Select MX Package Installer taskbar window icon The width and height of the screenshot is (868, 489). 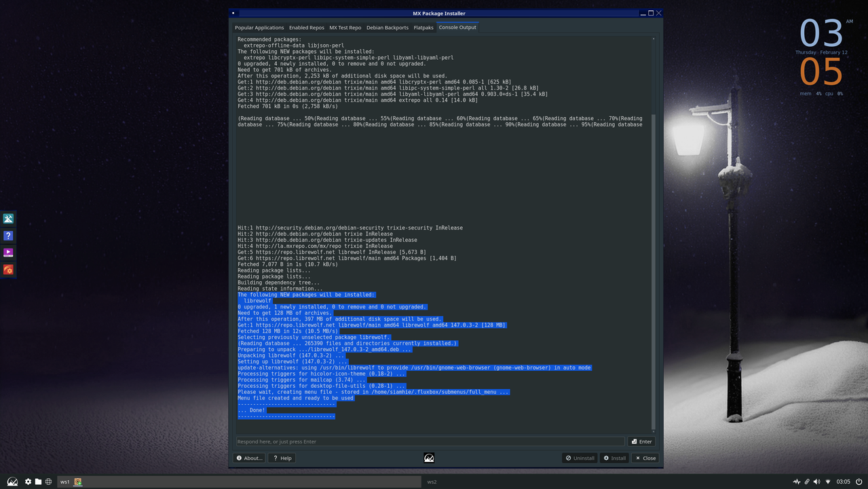78,482
